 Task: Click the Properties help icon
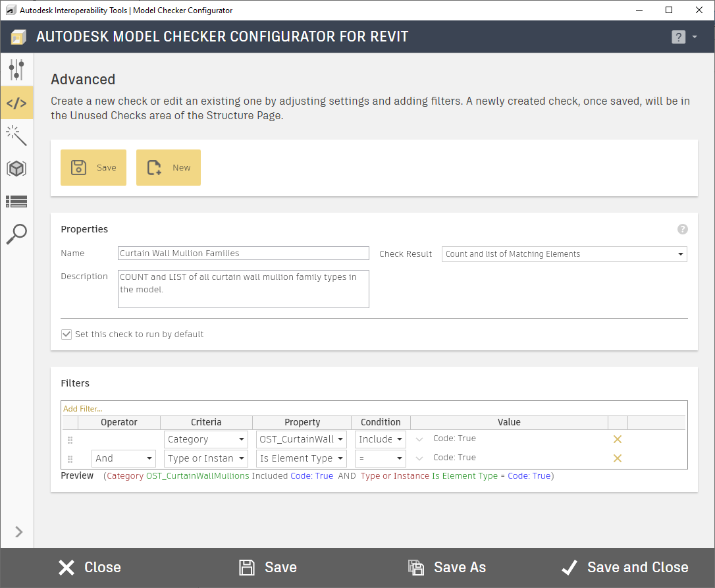click(x=682, y=229)
